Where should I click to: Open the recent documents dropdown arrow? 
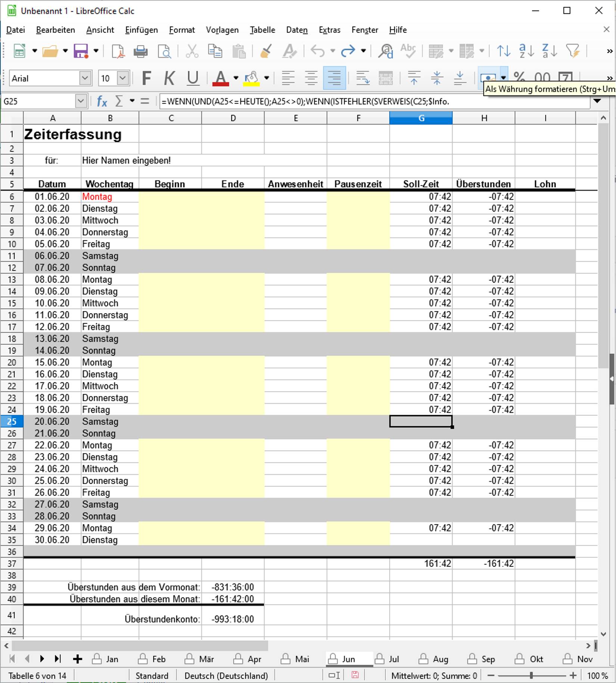(65, 51)
